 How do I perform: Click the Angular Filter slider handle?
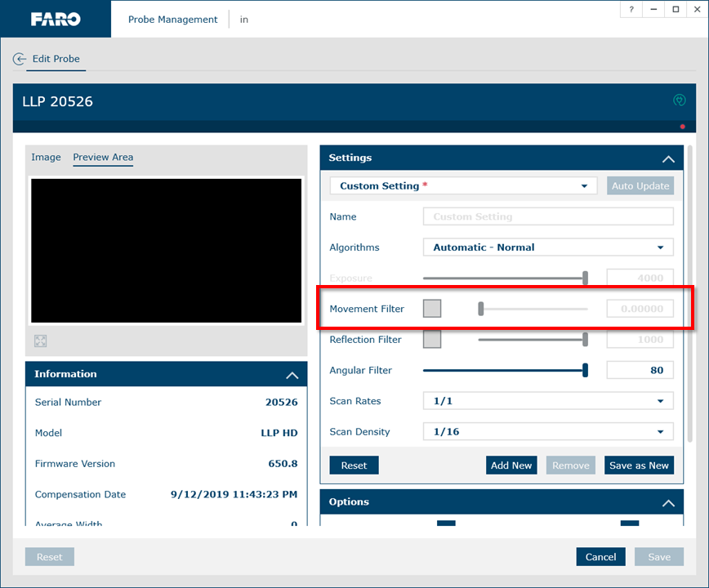[x=585, y=370]
